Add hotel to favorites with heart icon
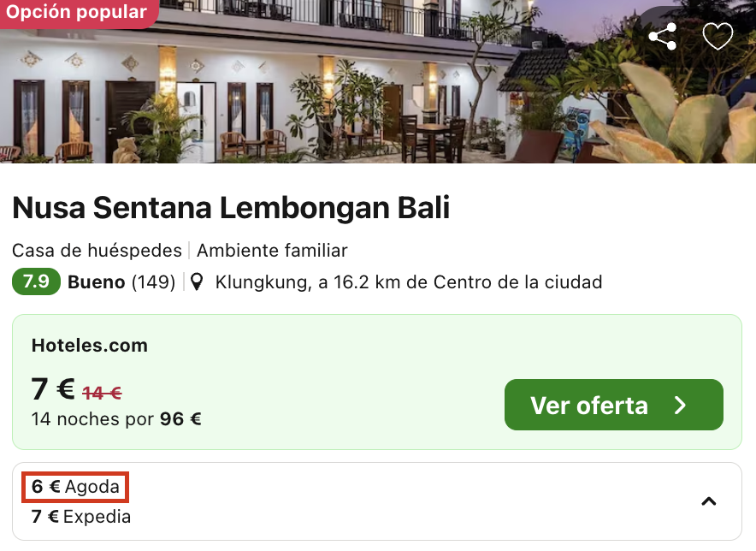This screenshot has height=551, width=756. (x=718, y=36)
